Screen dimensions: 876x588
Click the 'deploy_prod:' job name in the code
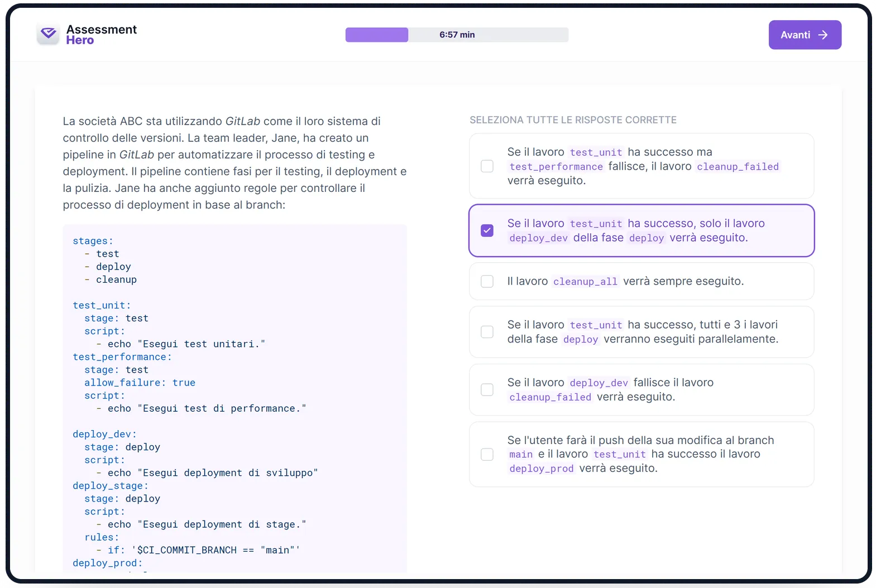tap(108, 563)
